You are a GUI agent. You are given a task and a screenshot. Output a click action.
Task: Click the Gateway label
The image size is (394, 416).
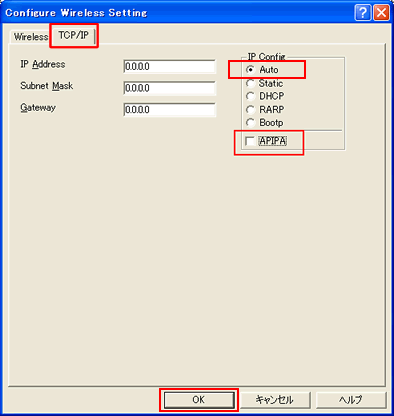(38, 108)
